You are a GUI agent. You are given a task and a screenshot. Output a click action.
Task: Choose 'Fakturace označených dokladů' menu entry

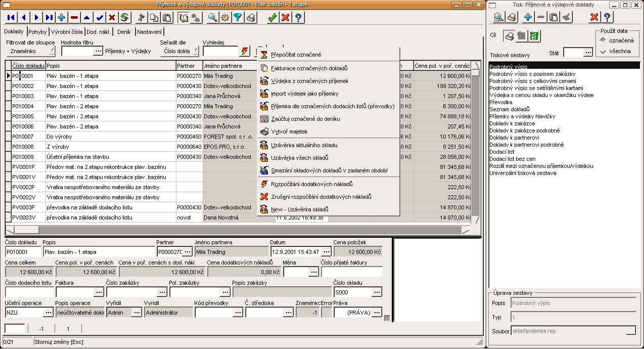coord(309,68)
